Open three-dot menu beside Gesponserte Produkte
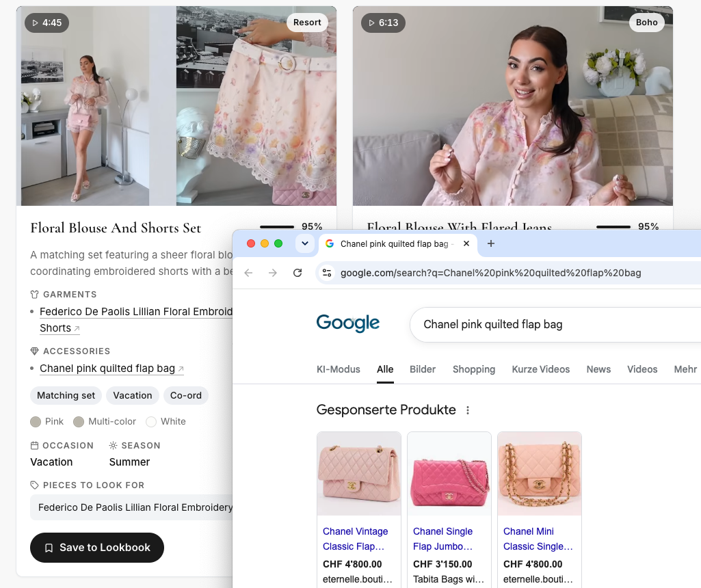 pos(468,410)
